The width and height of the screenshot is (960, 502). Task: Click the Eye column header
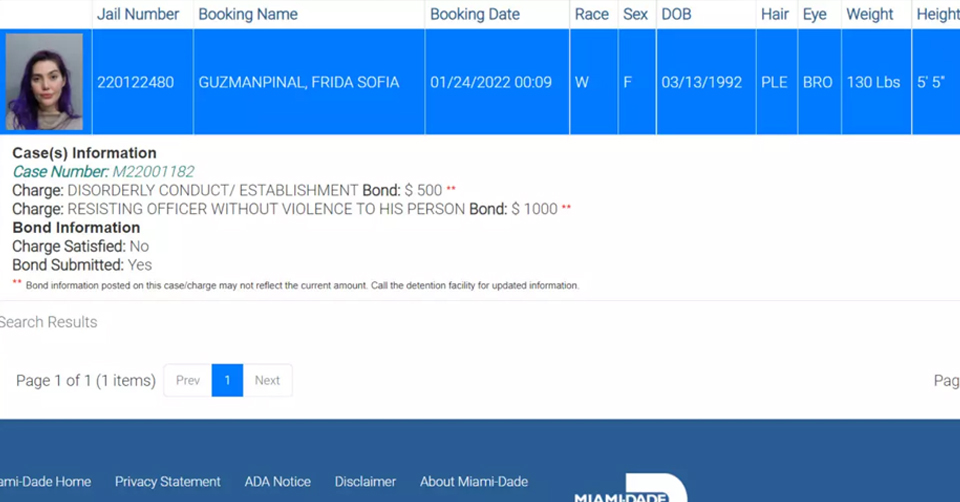(x=814, y=14)
